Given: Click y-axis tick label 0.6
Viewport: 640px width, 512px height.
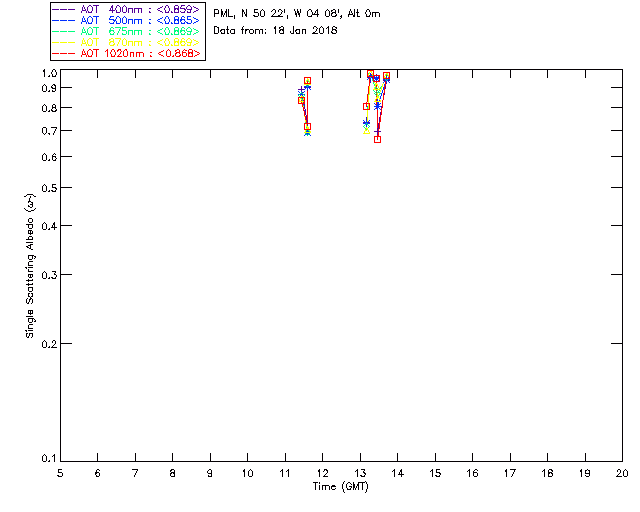Looking at the screenshot, I should pyautogui.click(x=49, y=157).
